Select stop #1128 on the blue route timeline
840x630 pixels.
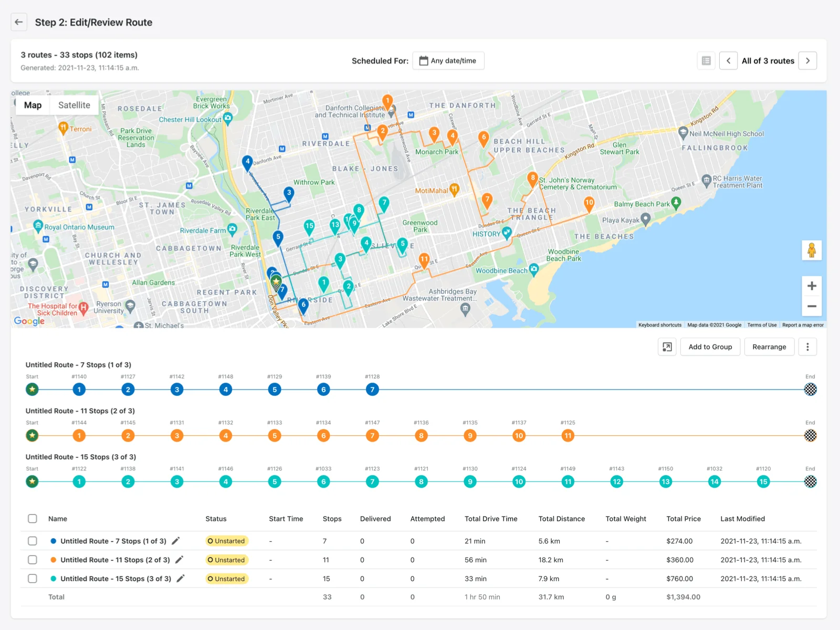click(372, 390)
